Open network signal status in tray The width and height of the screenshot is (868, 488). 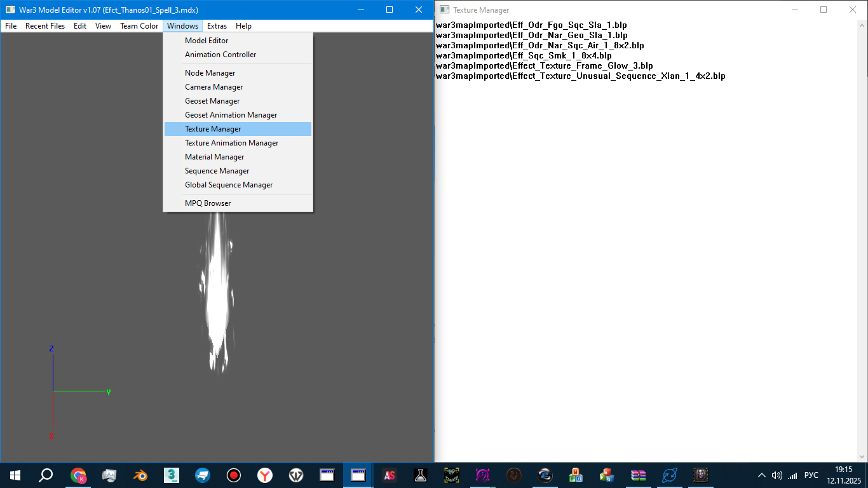[x=792, y=475]
